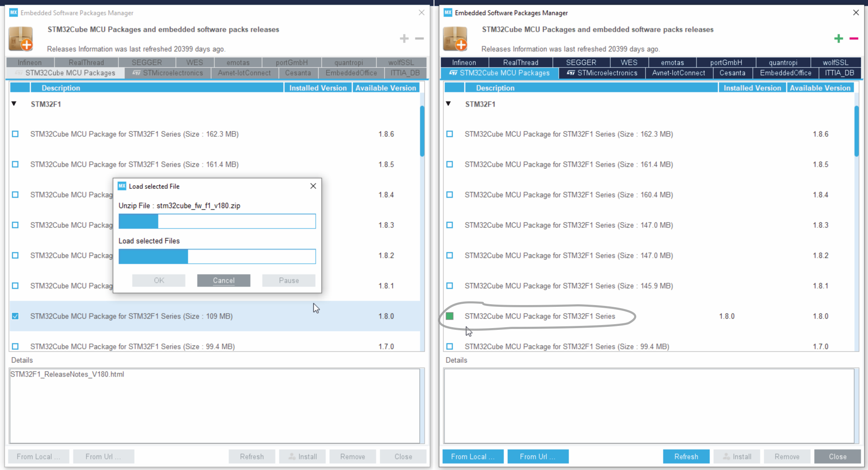Tick the 1.8.1 package checkbox in the right window
The width and height of the screenshot is (868, 470).
tap(450, 286)
